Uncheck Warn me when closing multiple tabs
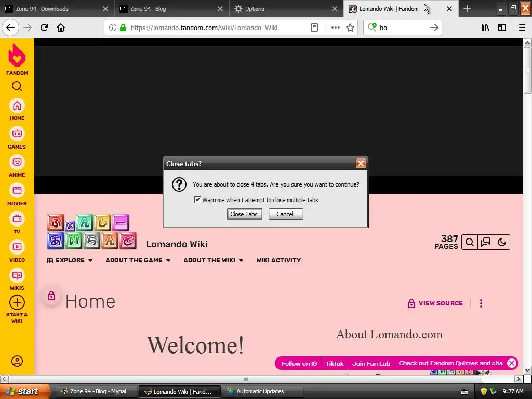This screenshot has height=399, width=532. click(x=197, y=200)
